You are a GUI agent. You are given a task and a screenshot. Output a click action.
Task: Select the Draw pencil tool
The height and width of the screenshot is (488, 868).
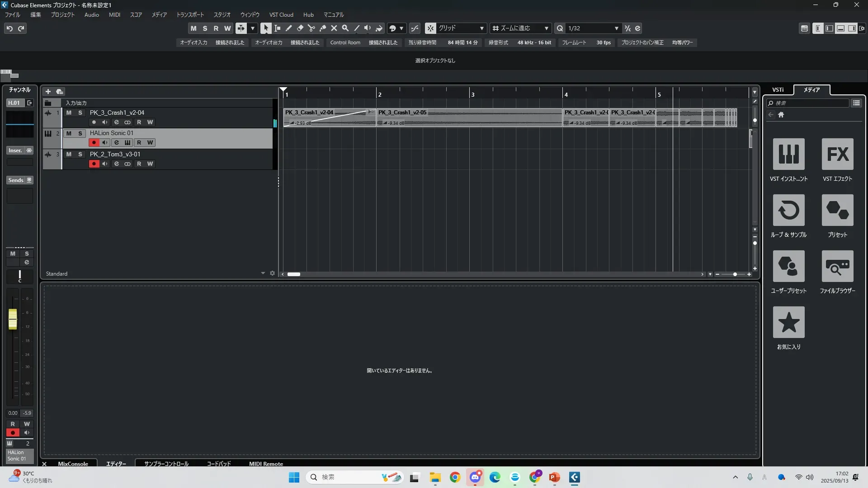tap(288, 28)
